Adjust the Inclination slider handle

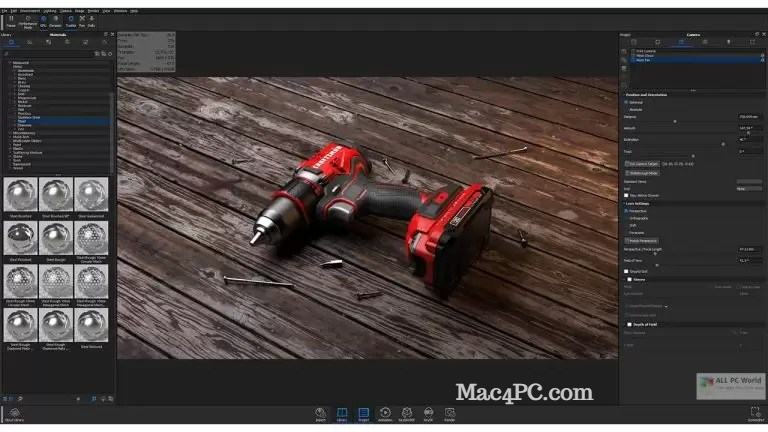point(723,144)
